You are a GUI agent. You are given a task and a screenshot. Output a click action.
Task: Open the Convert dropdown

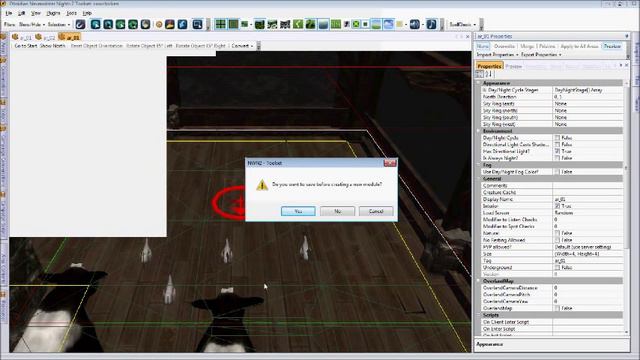click(x=242, y=46)
